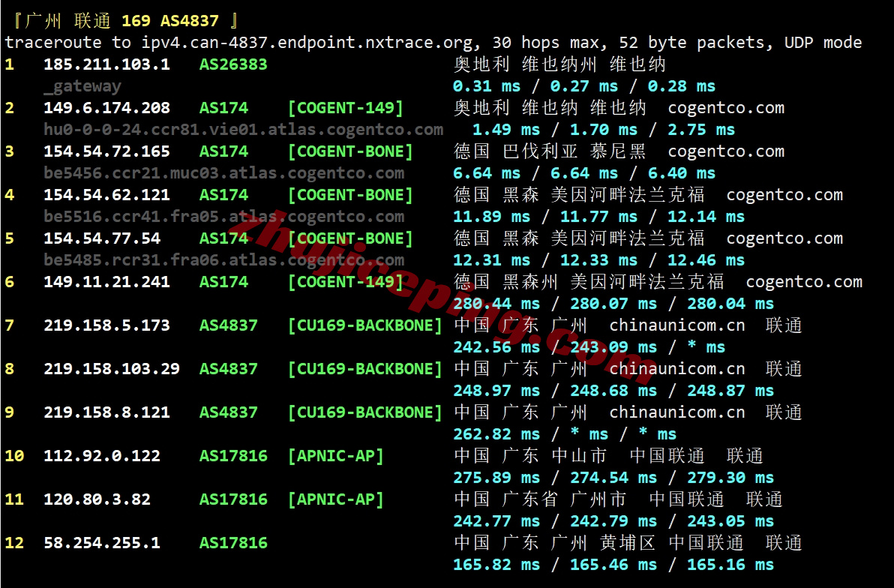Select IP address 149.11.21.241
The height and width of the screenshot is (588, 894).
(106, 282)
